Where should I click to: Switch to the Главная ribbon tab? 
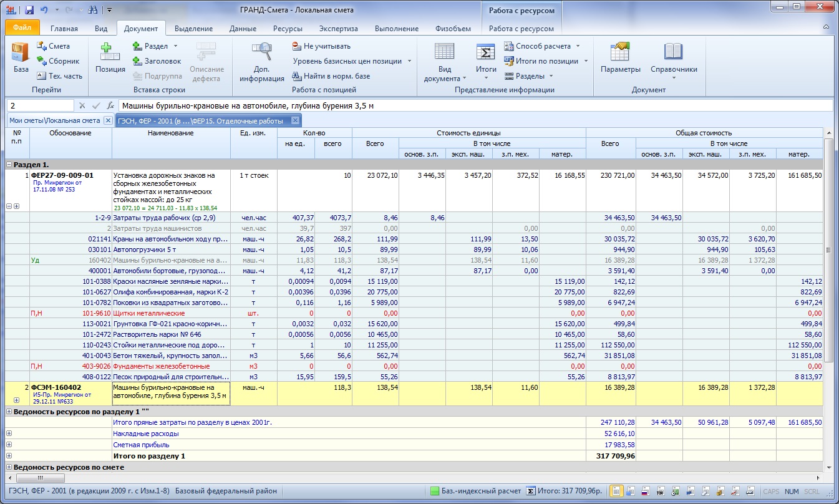click(64, 29)
